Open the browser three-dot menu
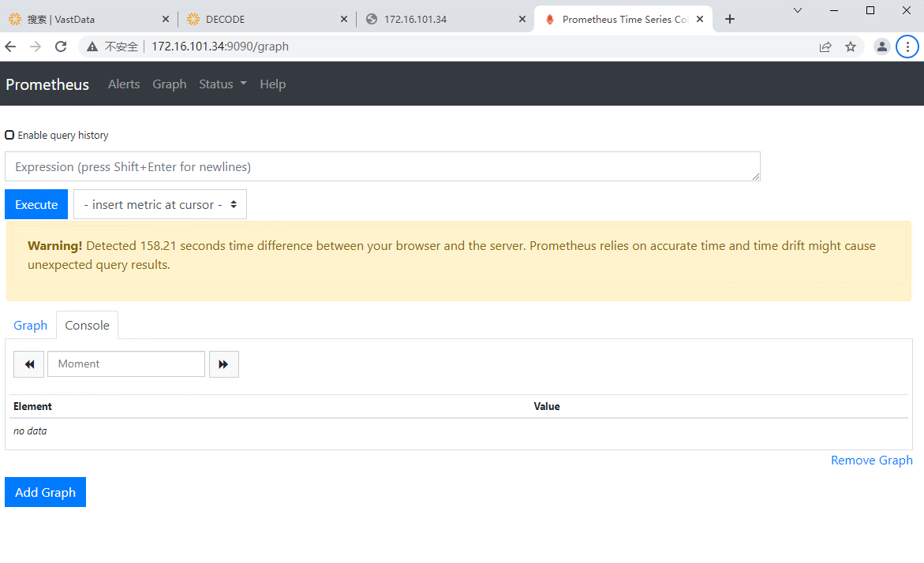The width and height of the screenshot is (924, 563). [x=907, y=47]
